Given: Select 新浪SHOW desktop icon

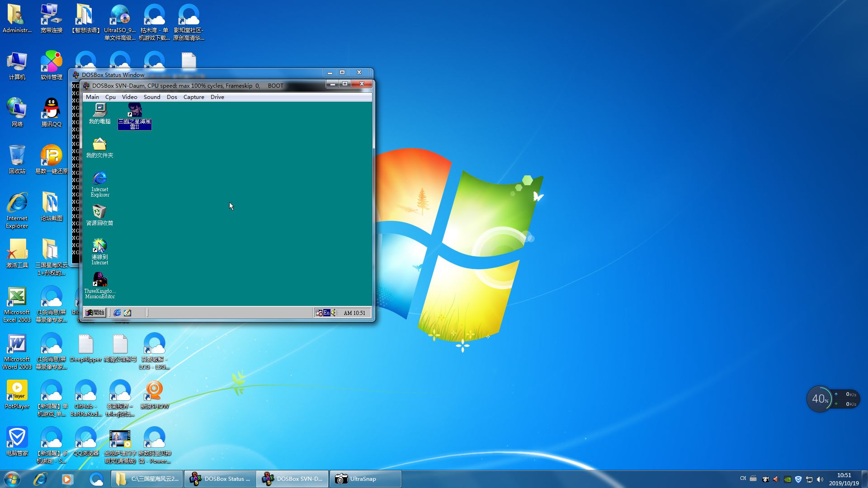Looking at the screenshot, I should (154, 394).
